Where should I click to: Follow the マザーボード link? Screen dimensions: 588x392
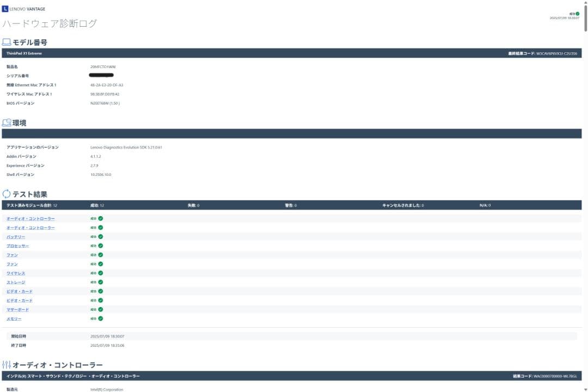pos(17,309)
